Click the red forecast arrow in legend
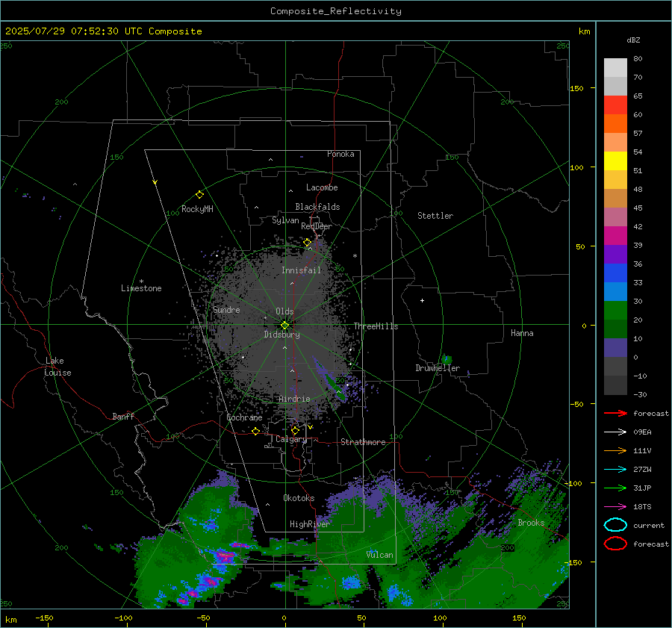The width and height of the screenshot is (672, 628). click(615, 413)
